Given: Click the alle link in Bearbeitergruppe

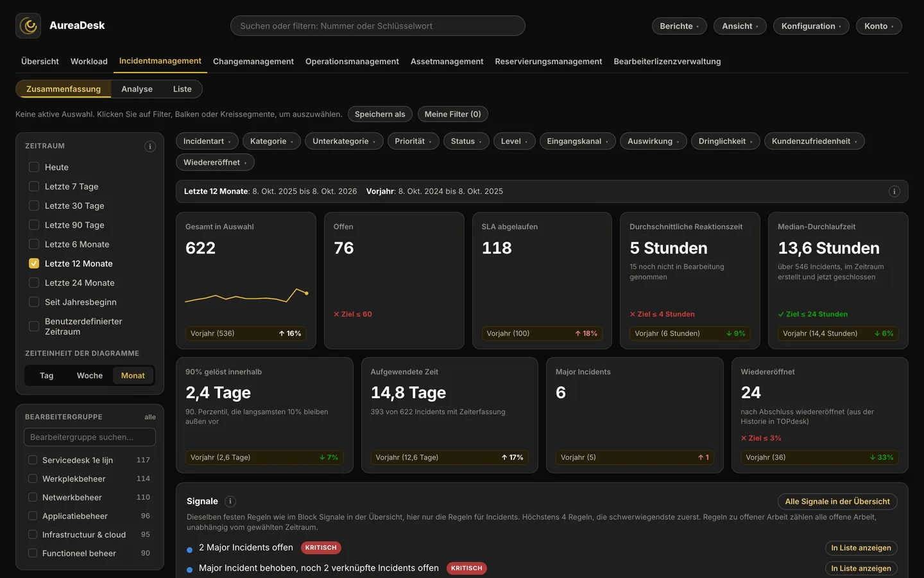Looking at the screenshot, I should 150,417.
